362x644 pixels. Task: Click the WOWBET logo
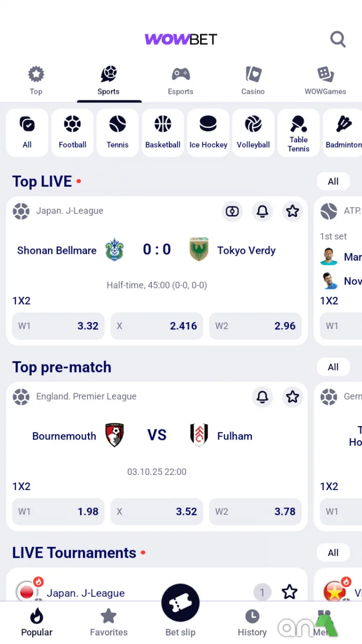pos(181,39)
